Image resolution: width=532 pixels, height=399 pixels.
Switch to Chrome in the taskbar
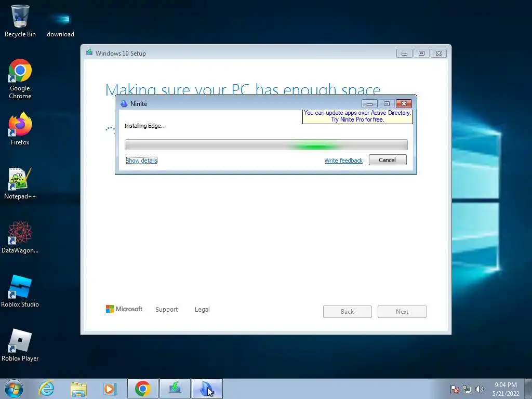(142, 389)
